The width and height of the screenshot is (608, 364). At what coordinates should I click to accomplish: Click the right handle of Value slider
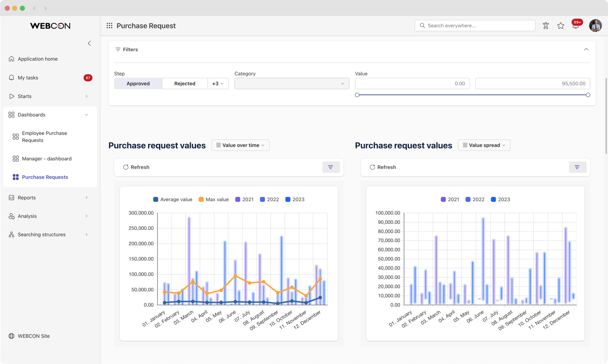[x=588, y=95]
